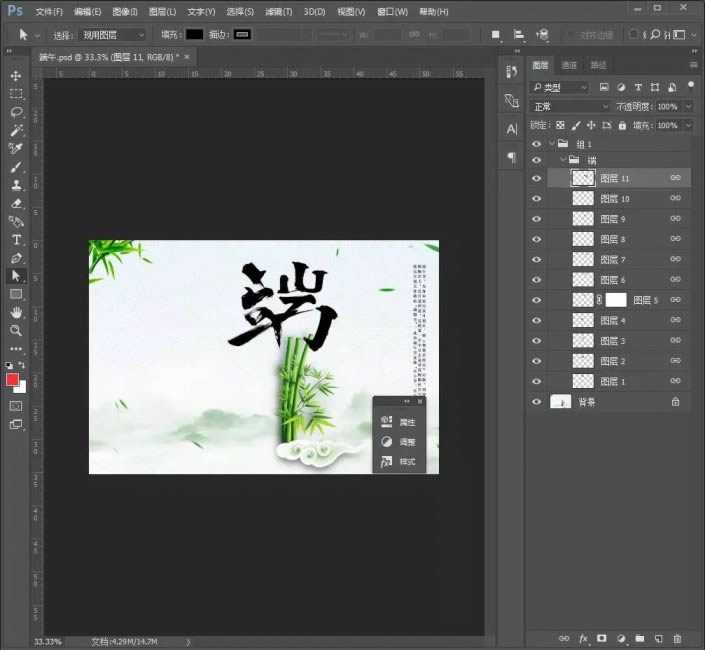Select the Zoom tool
This screenshot has width=705, height=650.
[x=16, y=330]
